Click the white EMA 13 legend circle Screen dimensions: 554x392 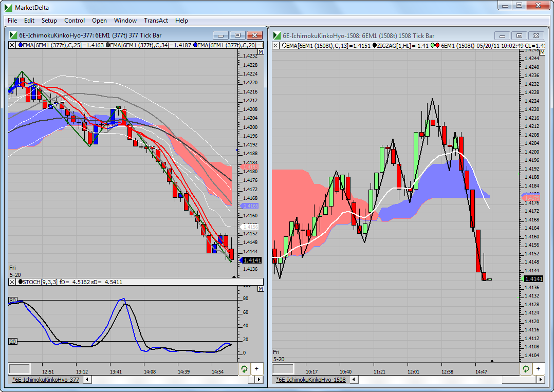pos(284,45)
